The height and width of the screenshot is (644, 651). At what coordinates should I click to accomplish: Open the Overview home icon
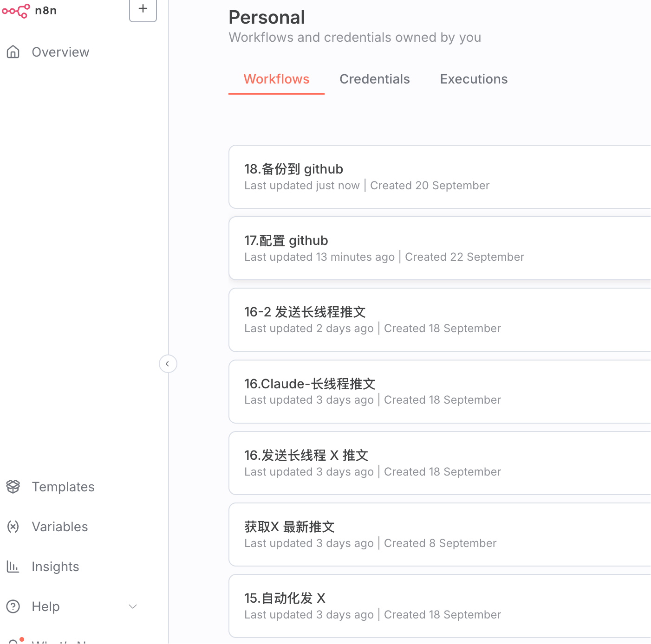13,52
